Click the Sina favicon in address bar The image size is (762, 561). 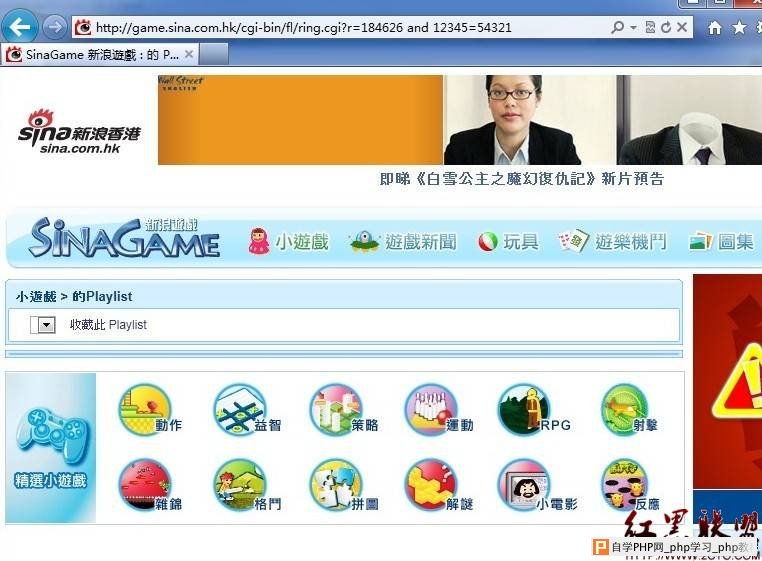(x=83, y=28)
